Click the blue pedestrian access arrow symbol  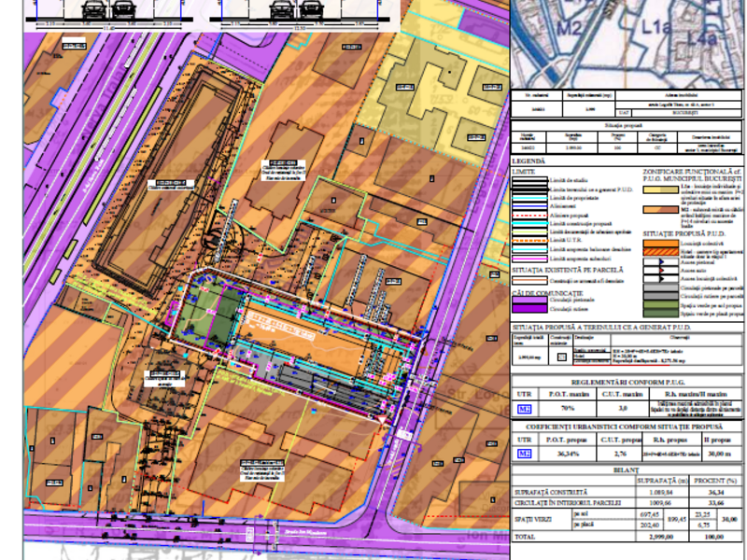click(661, 262)
